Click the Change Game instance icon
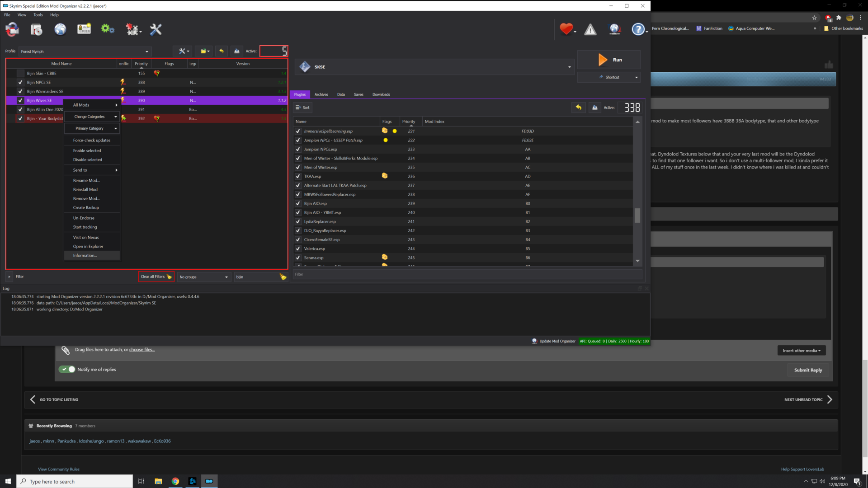This screenshot has height=488, width=868. coord(12,29)
